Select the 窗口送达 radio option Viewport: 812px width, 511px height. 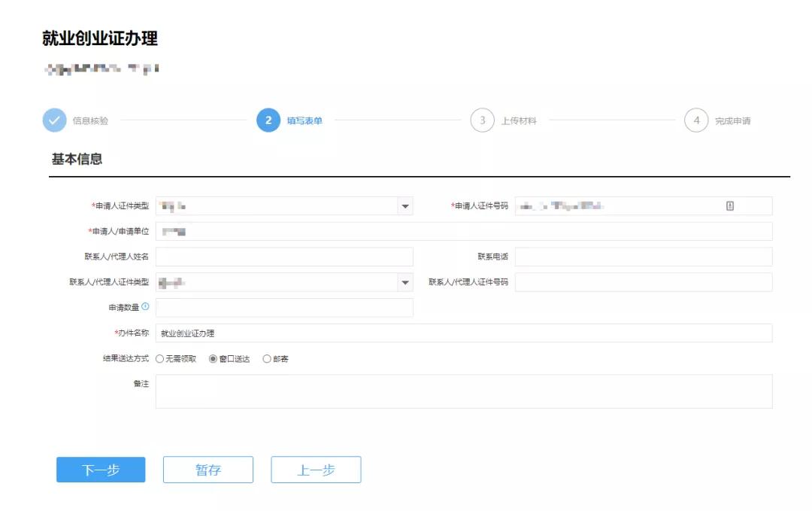click(214, 357)
